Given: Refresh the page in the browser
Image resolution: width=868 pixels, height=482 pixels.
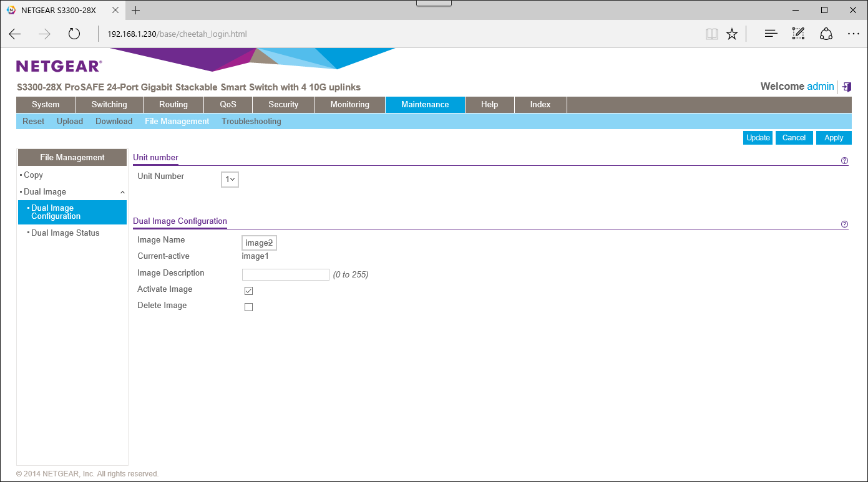Looking at the screenshot, I should (x=74, y=34).
